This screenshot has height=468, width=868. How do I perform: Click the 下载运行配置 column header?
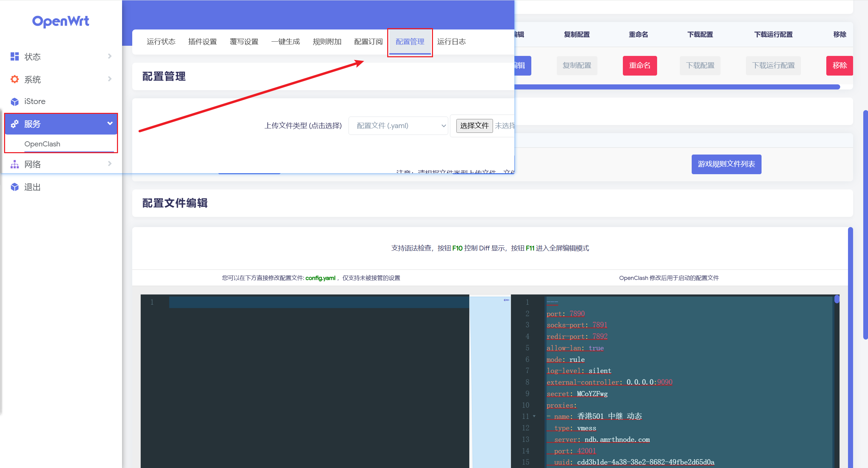pos(773,35)
